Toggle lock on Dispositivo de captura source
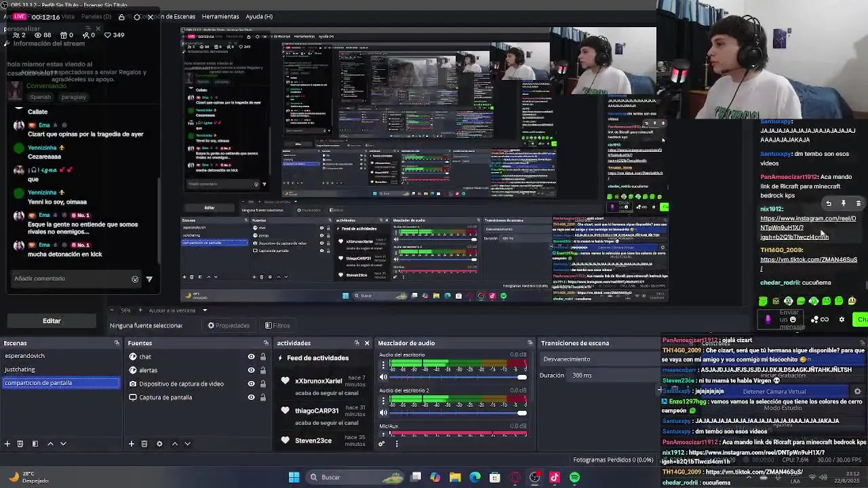Screen dimensions: 868x488 262,384
